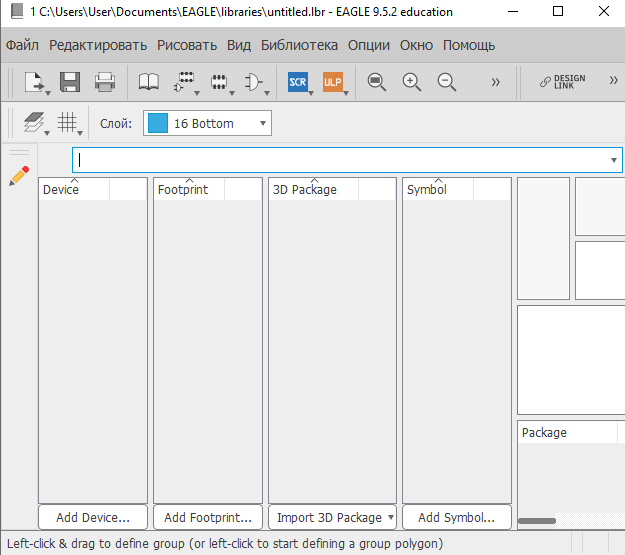
Task: Open the Окно menu
Action: coord(416,45)
